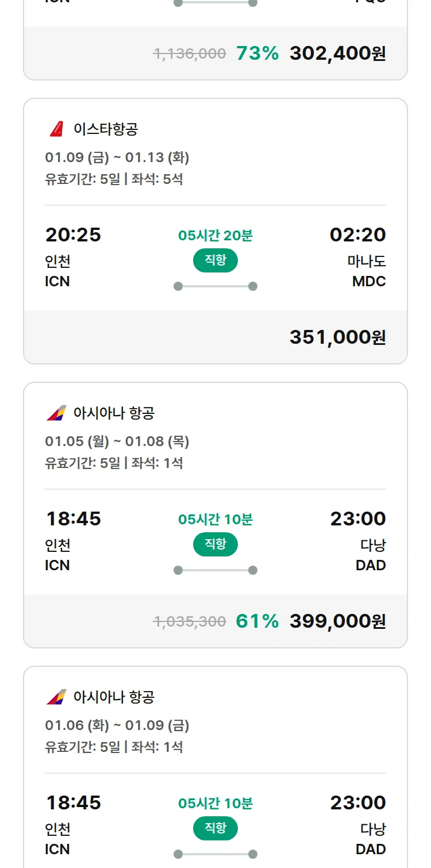The height and width of the screenshot is (868, 431).
Task: Click the 마나도 MDC arrival destination
Action: pyautogui.click(x=367, y=271)
